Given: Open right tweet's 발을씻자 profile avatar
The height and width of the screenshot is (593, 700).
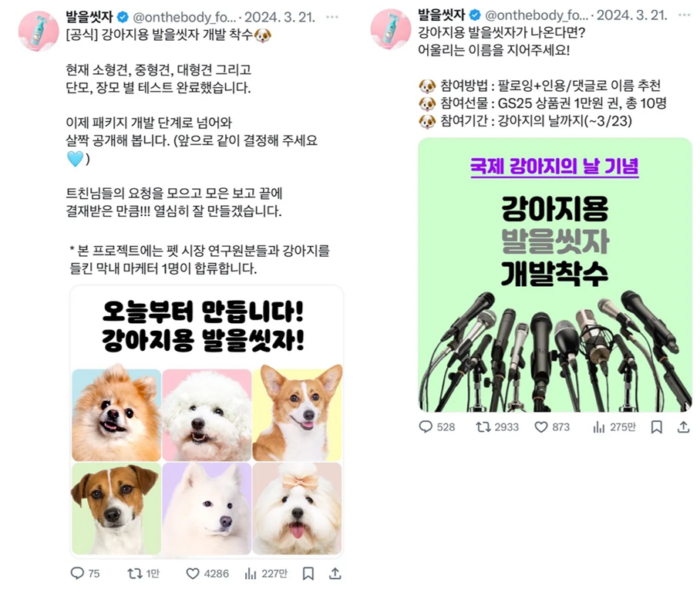Looking at the screenshot, I should click(391, 29).
